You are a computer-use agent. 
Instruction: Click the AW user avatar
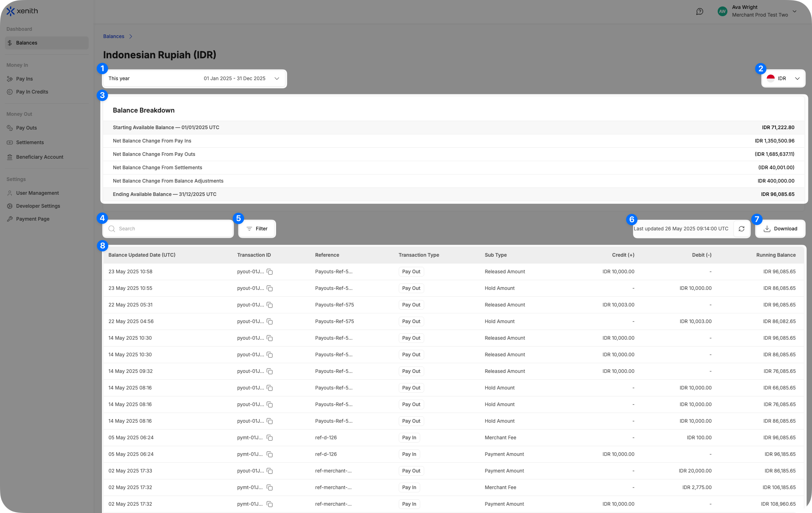tap(722, 11)
